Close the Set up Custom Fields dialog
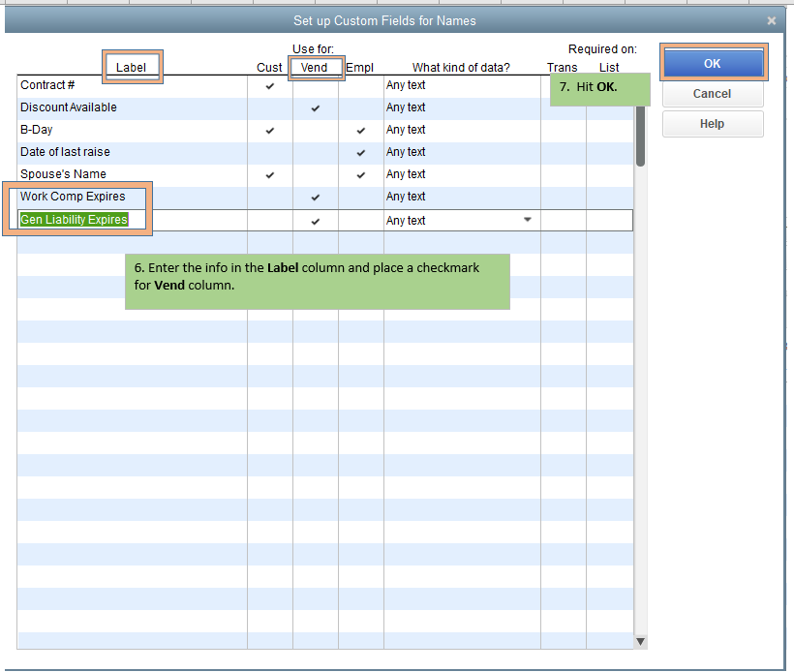This screenshot has width=794, height=672. click(771, 20)
